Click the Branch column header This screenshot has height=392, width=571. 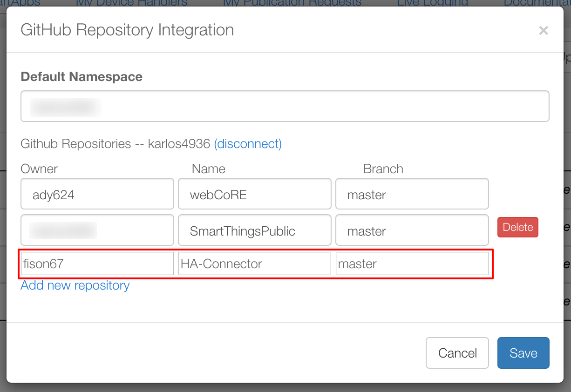pos(383,169)
